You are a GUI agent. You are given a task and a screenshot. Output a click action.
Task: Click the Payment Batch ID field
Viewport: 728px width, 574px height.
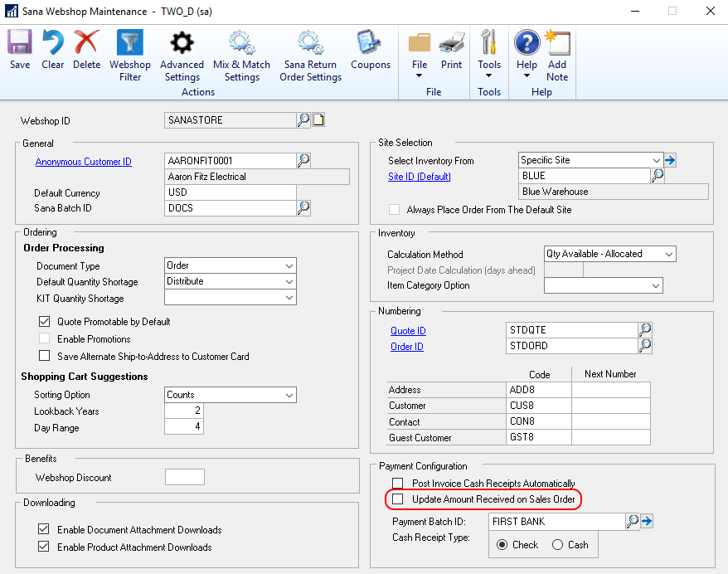click(x=556, y=522)
